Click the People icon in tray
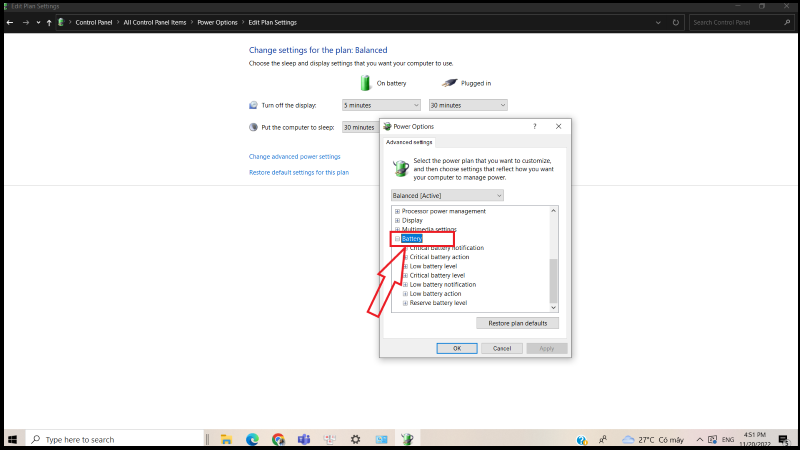This screenshot has height=450, width=800. tap(603, 439)
